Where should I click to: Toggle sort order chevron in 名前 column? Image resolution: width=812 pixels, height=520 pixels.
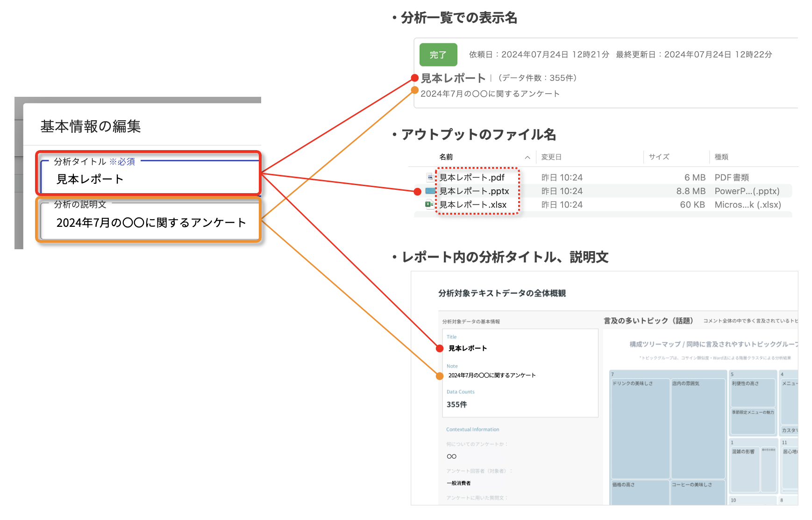point(527,157)
